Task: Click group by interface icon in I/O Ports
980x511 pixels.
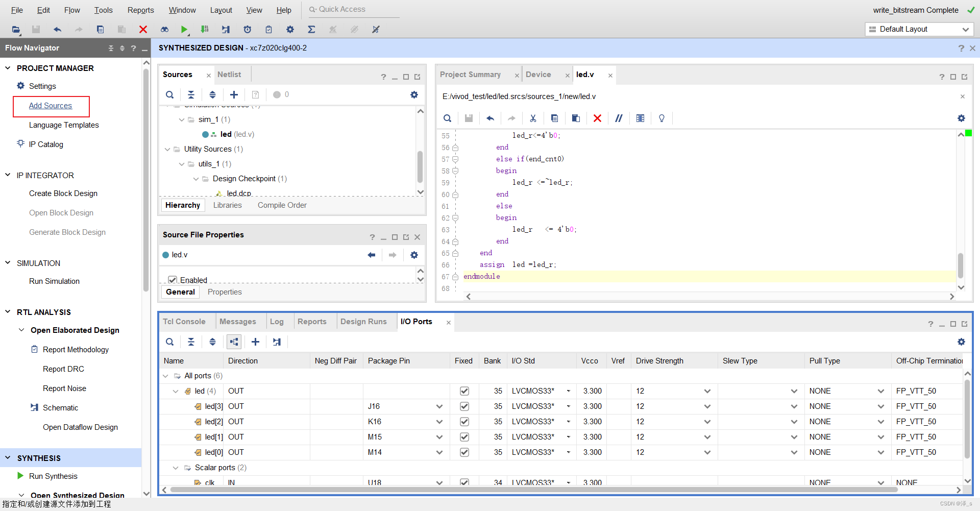Action: [x=234, y=342]
